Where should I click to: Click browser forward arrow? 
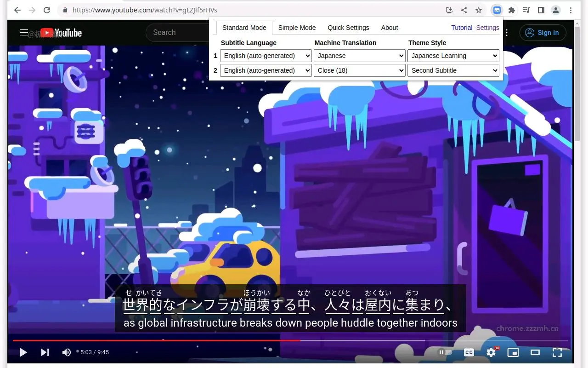point(32,10)
